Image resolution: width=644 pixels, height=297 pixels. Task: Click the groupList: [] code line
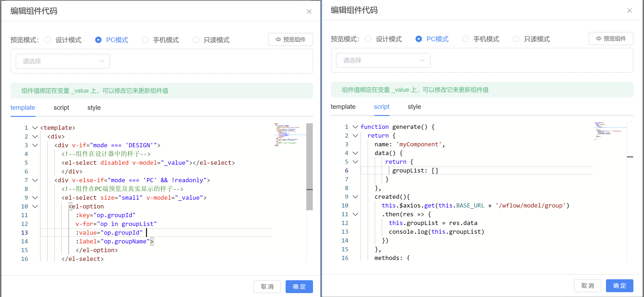click(415, 171)
